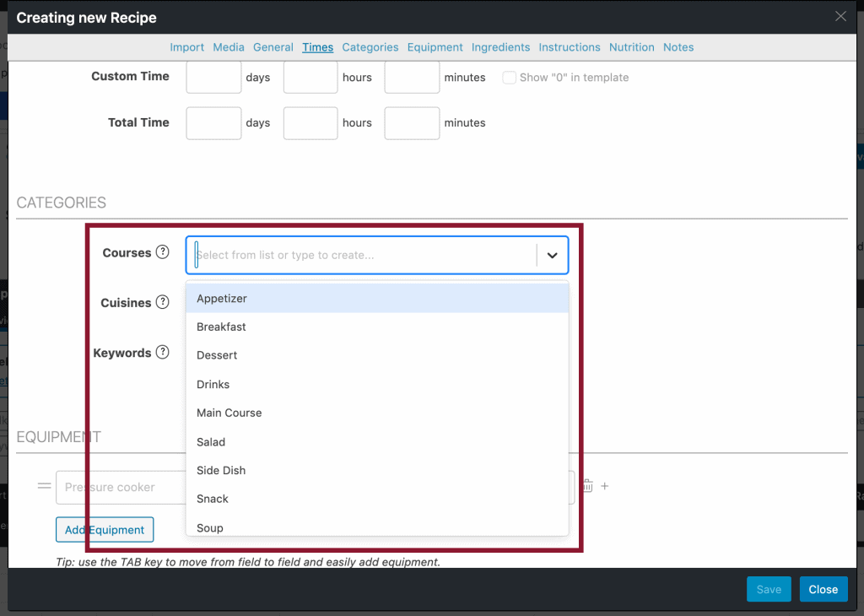Click the equipment row drag handle icon
The width and height of the screenshot is (864, 616).
point(44,486)
